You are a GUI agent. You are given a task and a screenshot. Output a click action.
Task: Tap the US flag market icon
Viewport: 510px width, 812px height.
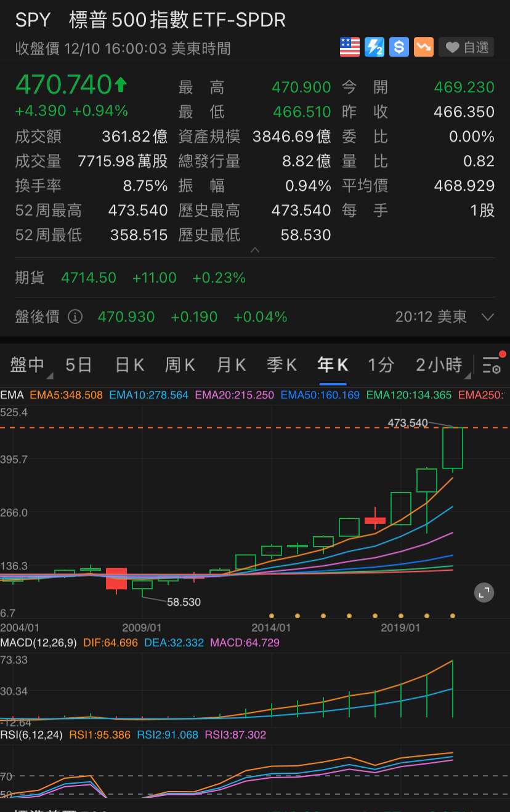[x=350, y=47]
